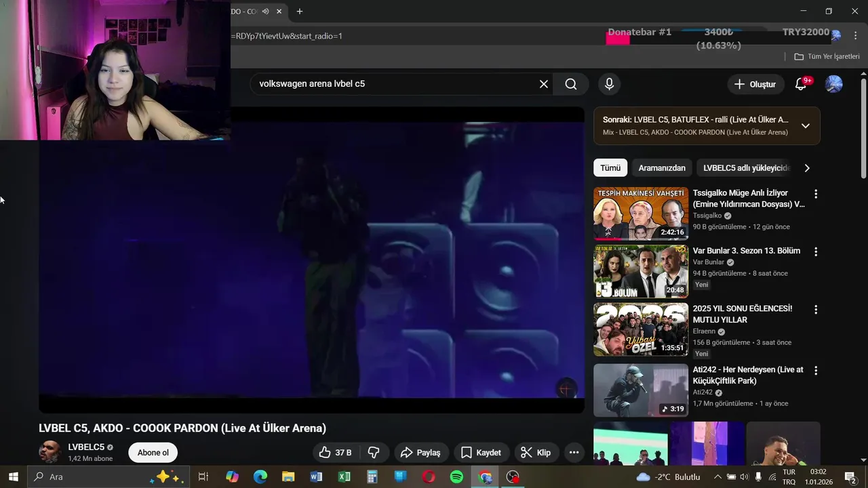This screenshot has width=868, height=488.
Task: Open 2025 YIL SONU EĞLENCESİ title link
Action: [743, 314]
